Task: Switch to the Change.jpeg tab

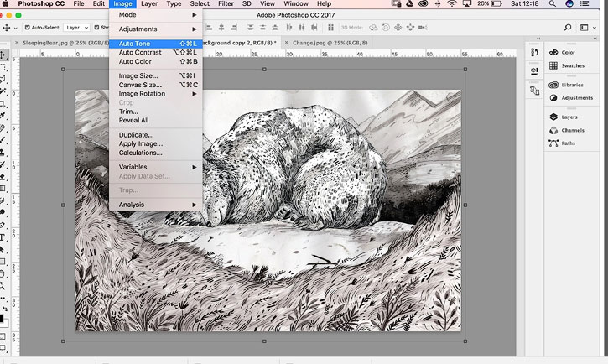Action: point(330,43)
